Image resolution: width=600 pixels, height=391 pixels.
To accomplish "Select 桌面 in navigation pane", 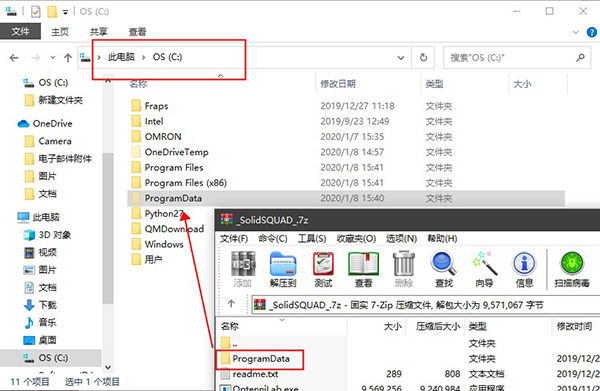I will click(41, 340).
